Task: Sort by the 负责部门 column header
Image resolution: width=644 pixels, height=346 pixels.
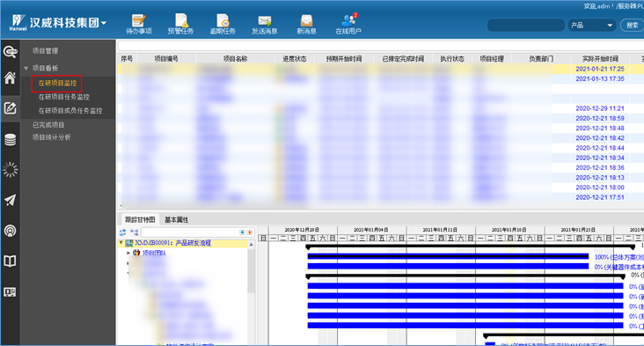Action: (541, 59)
